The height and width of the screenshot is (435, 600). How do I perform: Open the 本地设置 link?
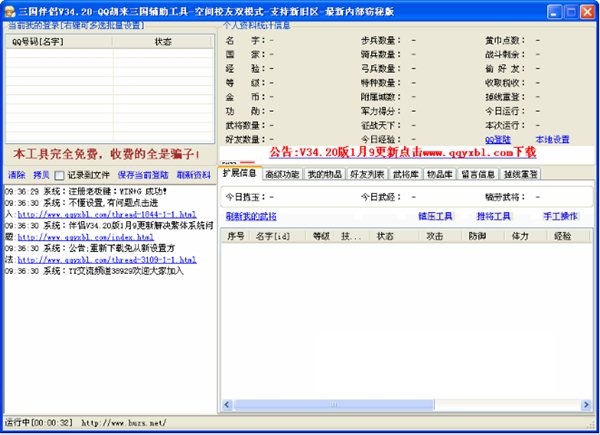[x=552, y=140]
